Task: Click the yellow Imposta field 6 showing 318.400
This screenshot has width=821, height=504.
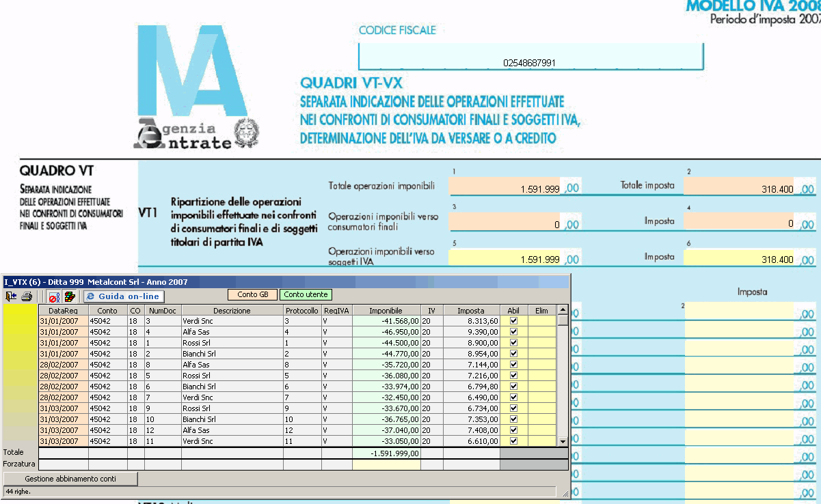Action: 740,259
